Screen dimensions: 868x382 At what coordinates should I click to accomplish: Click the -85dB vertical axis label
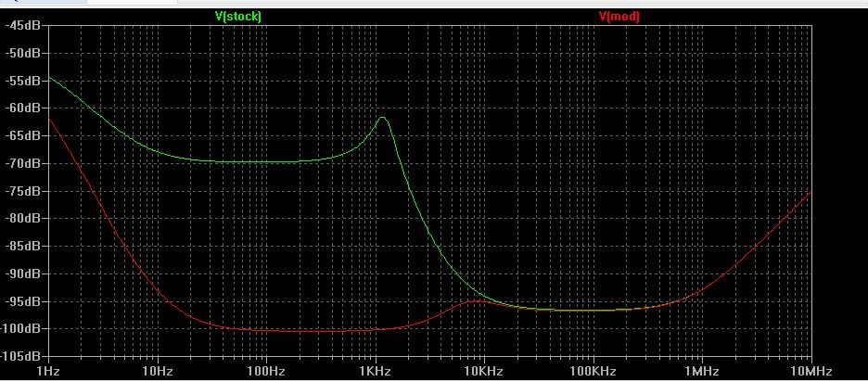pyautogui.click(x=23, y=247)
